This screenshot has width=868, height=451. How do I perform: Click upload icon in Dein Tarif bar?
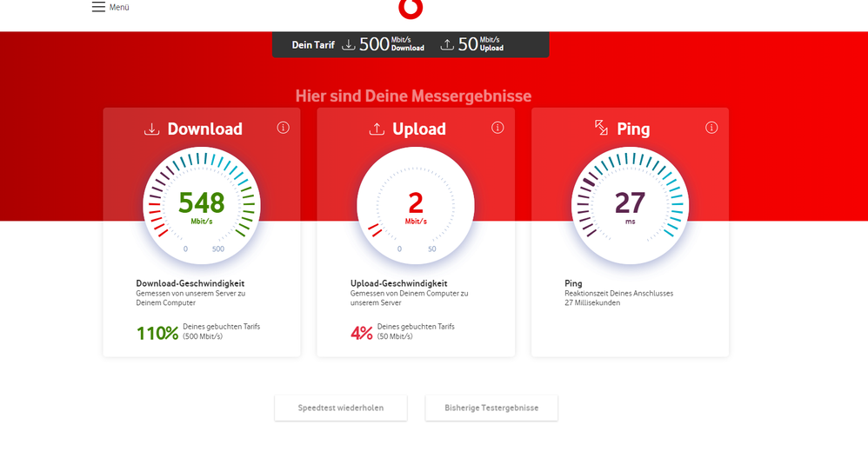click(447, 44)
